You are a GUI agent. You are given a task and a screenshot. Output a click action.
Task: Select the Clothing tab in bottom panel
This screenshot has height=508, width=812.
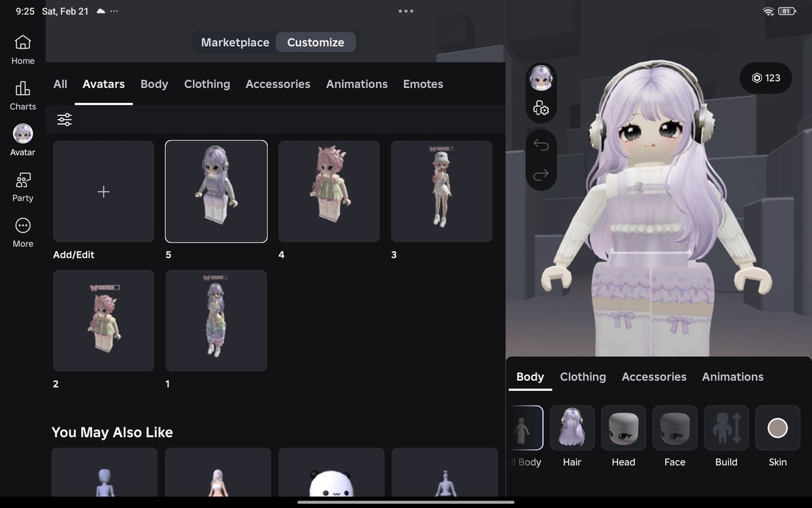[x=583, y=377]
